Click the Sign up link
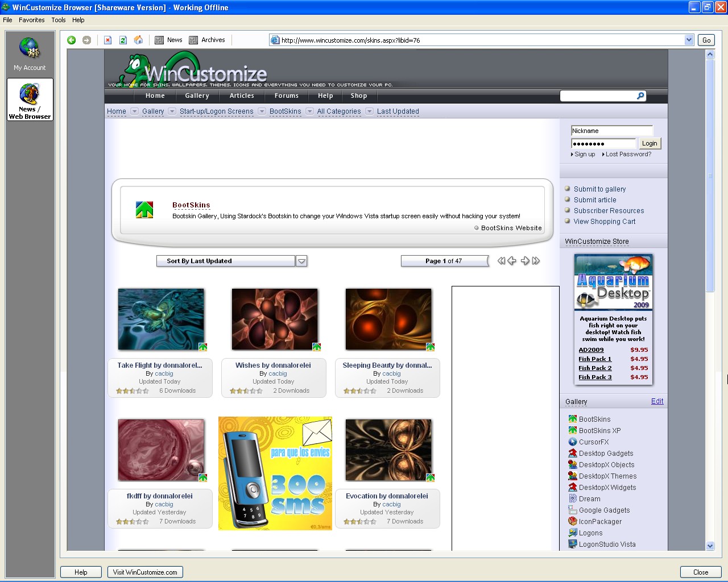 click(585, 154)
